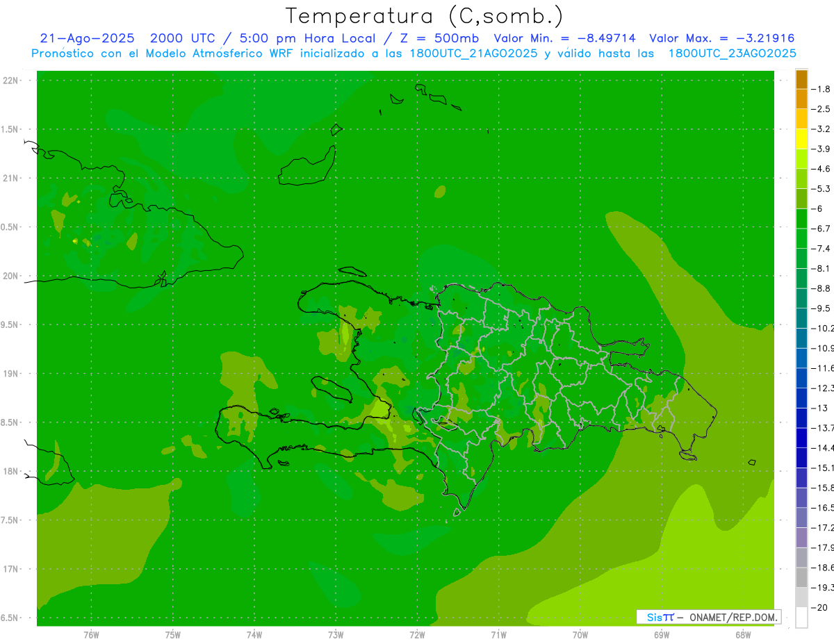The height and width of the screenshot is (644, 834).
Task: Click the '22N' latitude axis label
Action: [10, 80]
